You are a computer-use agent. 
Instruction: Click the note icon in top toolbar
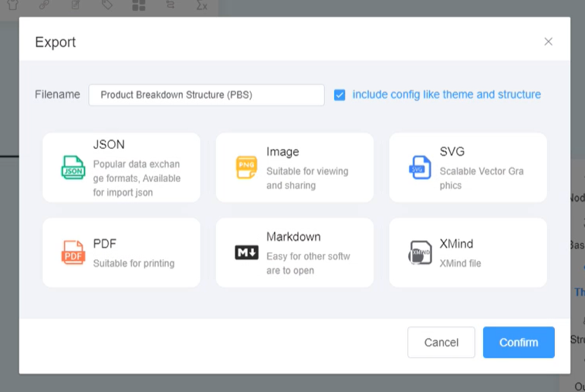[76, 5]
